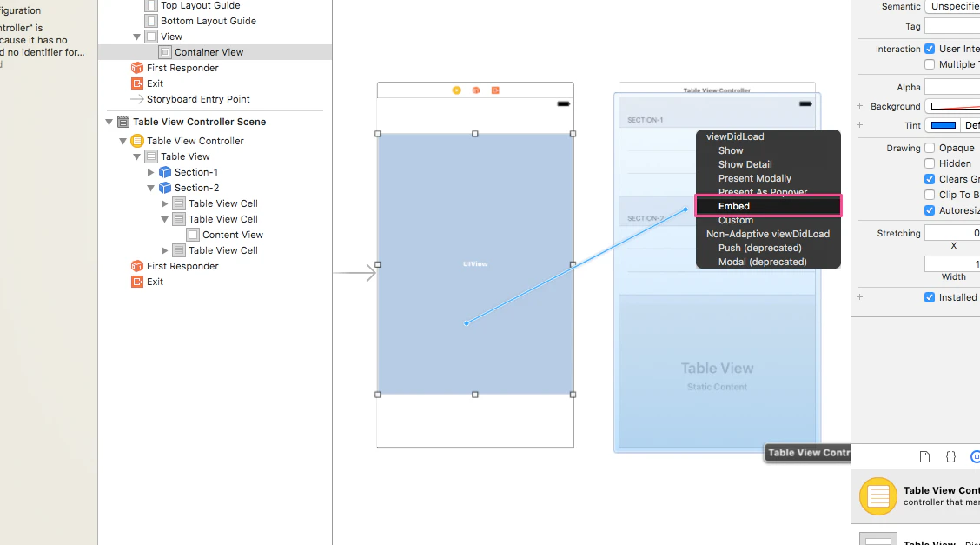This screenshot has height=545, width=980.
Task: Click Container View icon in outline
Action: coord(165,52)
